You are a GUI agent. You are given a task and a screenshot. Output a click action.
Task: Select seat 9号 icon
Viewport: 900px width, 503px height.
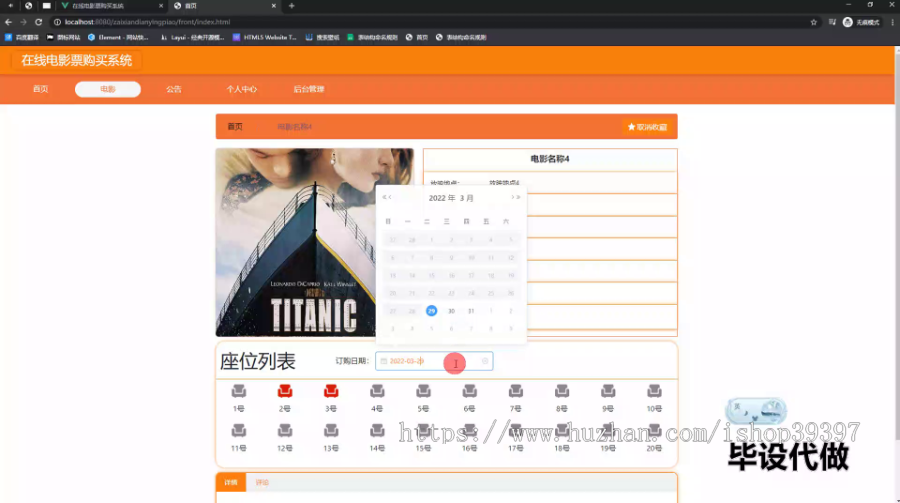tap(608, 391)
